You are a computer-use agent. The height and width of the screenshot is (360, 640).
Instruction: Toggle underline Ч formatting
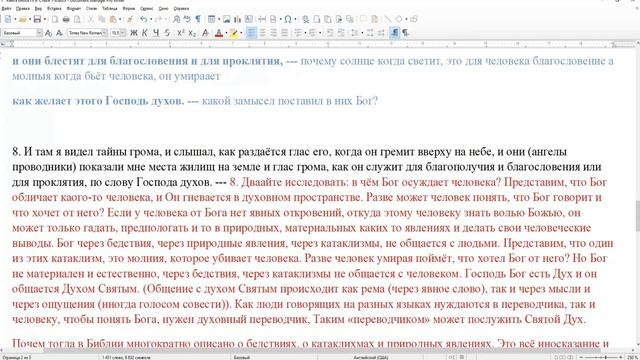pos(156,33)
